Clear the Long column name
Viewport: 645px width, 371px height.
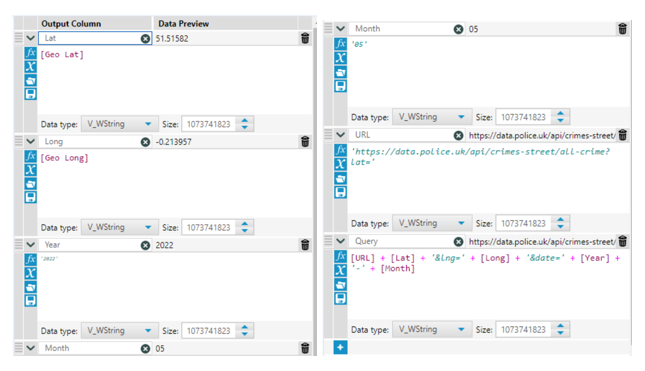pyautogui.click(x=145, y=142)
